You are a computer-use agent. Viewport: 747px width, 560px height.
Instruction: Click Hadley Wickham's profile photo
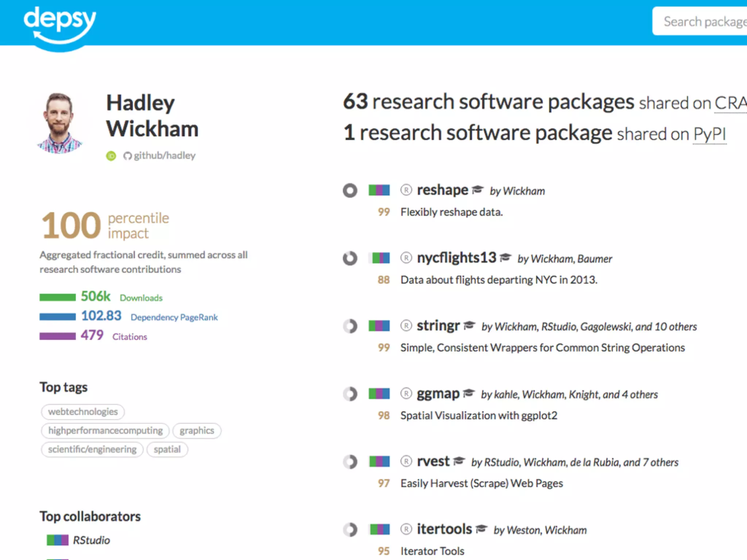[59, 123]
